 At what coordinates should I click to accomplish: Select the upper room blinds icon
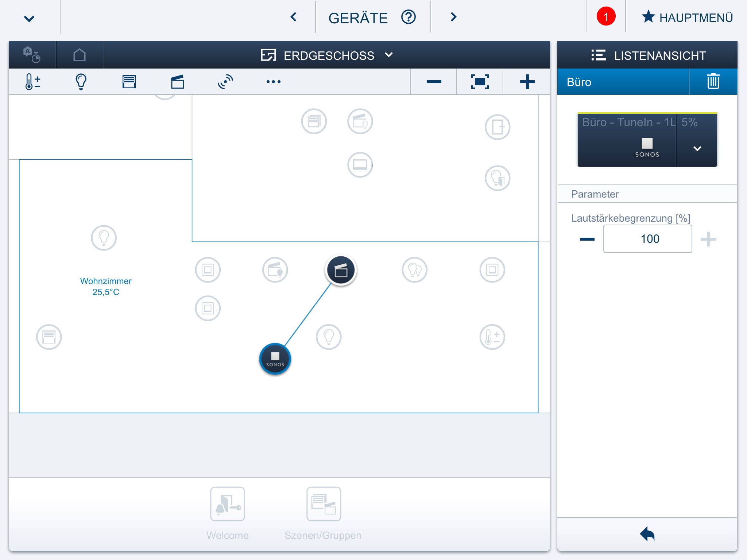click(314, 121)
